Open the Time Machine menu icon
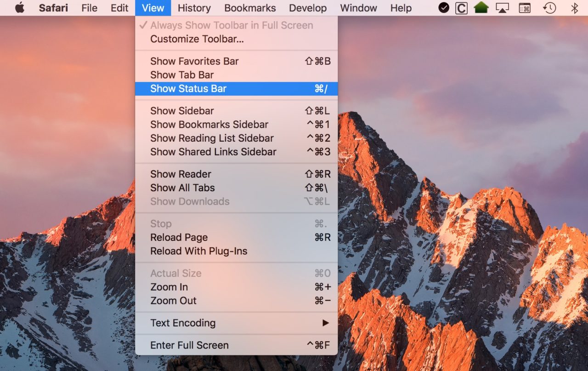 [549, 8]
